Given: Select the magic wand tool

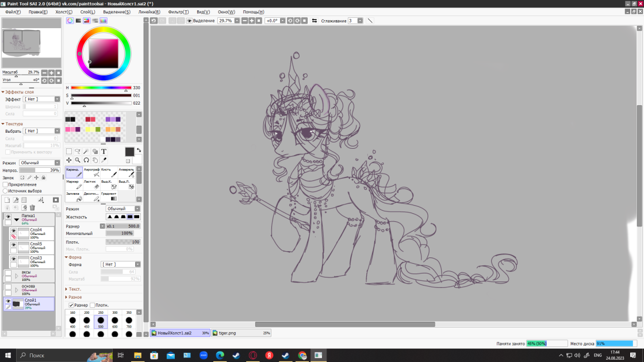Looking at the screenshot, I should click(x=86, y=152).
